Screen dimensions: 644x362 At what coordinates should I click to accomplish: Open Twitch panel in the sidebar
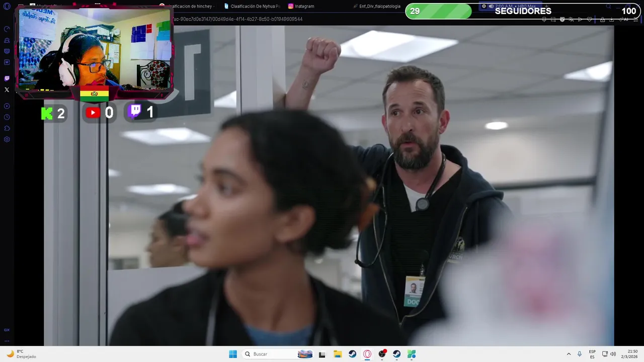pyautogui.click(x=7, y=78)
